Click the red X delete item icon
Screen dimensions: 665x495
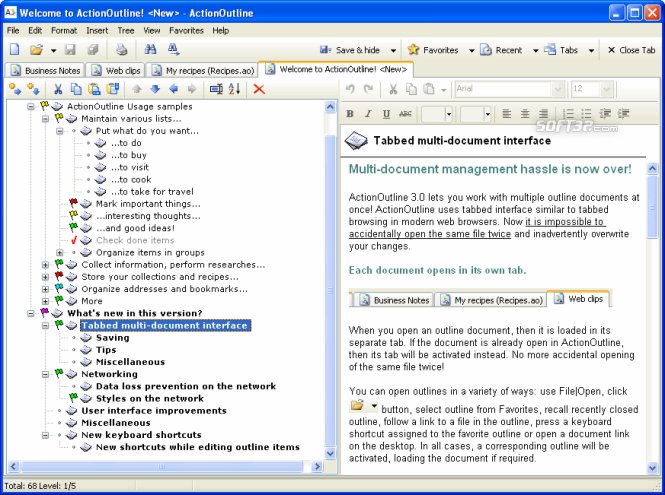click(259, 90)
